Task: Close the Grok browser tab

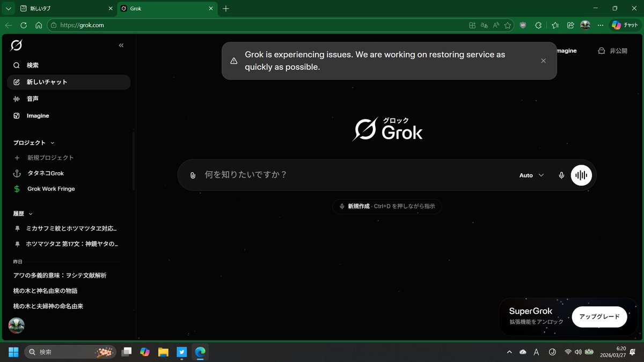Action: pos(211,9)
